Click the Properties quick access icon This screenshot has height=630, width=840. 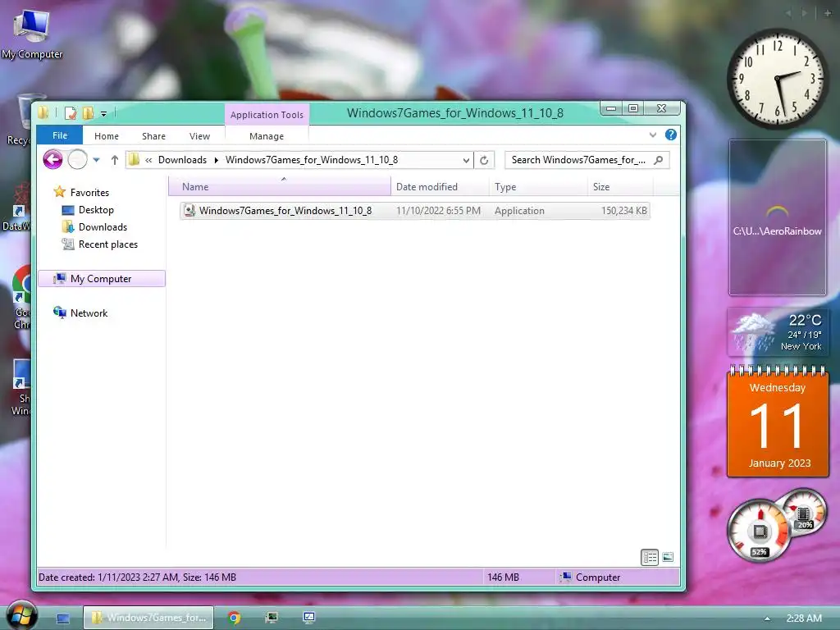71,113
